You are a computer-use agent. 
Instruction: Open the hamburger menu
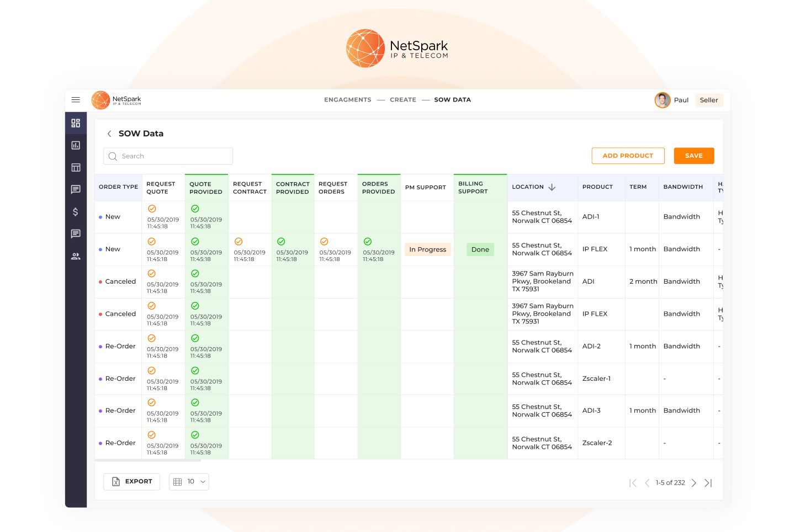pyautogui.click(x=76, y=100)
